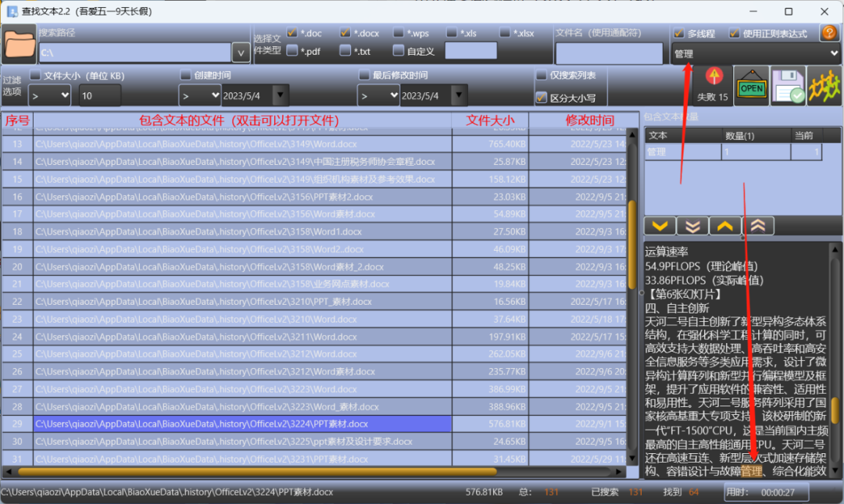Sort by the 序号 column header
This screenshot has height=504, width=844.
click(x=17, y=120)
